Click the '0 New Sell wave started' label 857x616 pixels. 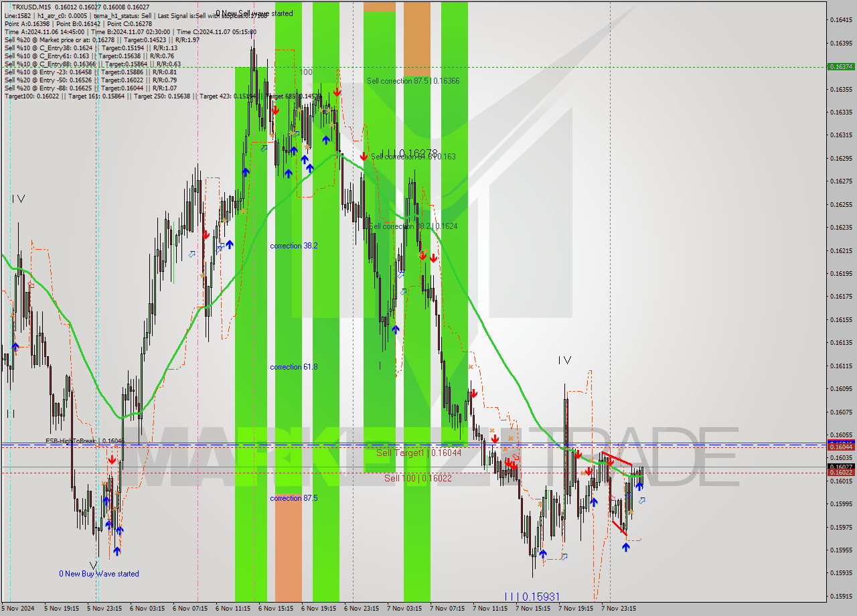click(254, 13)
